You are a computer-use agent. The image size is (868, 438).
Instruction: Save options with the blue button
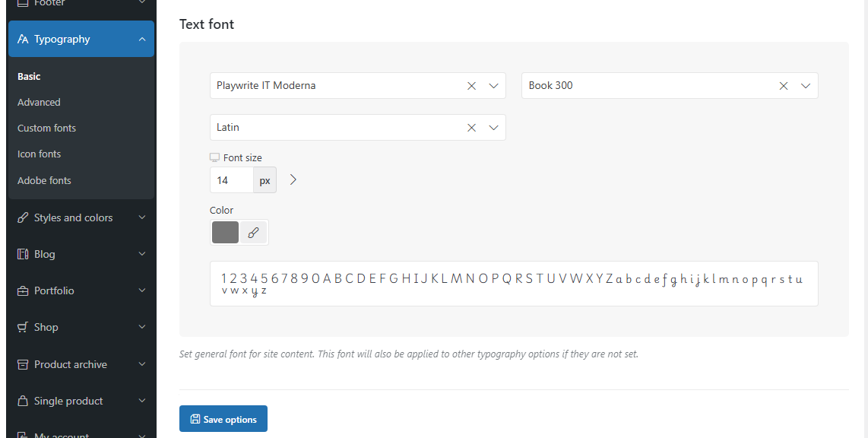[223, 419]
